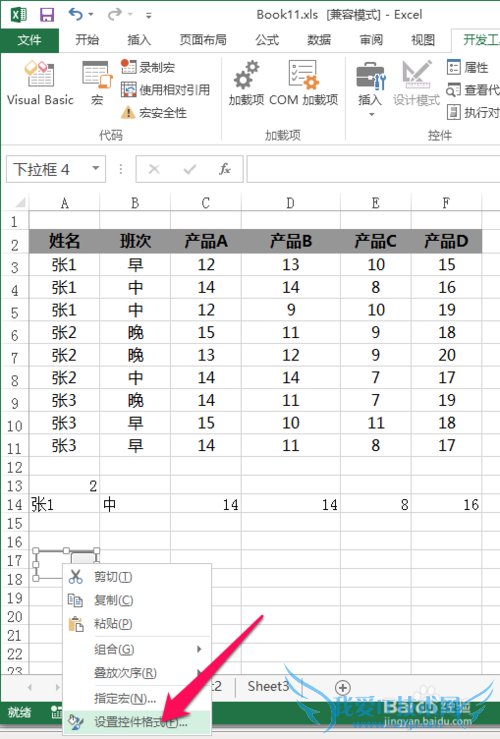500x739 pixels.
Task: Click the 就绪 ready status indicator
Action: coord(19,712)
